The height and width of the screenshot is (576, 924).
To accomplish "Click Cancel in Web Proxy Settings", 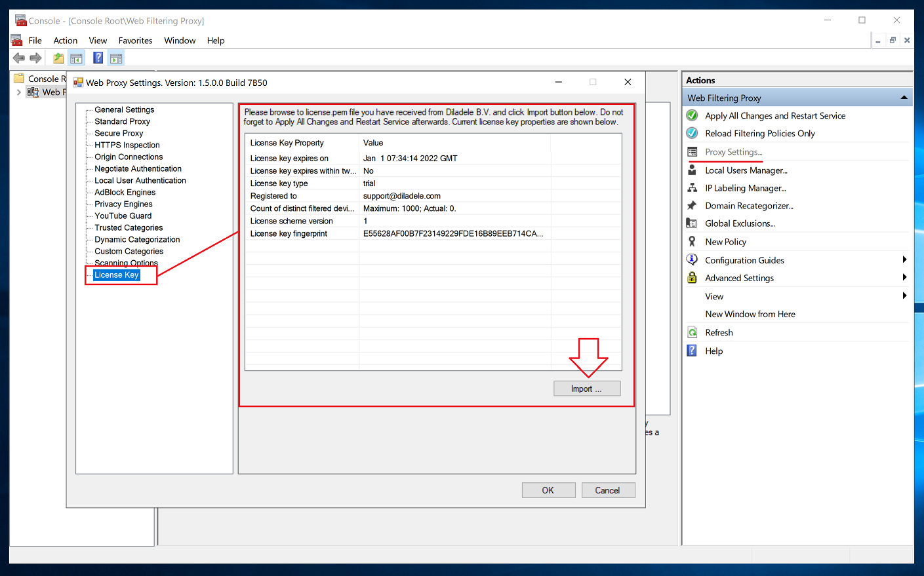I will pos(608,490).
